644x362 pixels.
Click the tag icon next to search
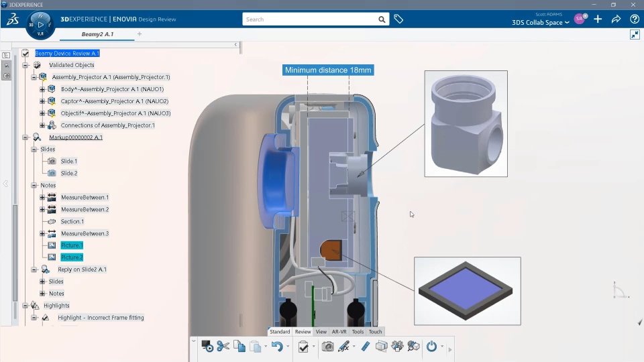click(x=398, y=19)
